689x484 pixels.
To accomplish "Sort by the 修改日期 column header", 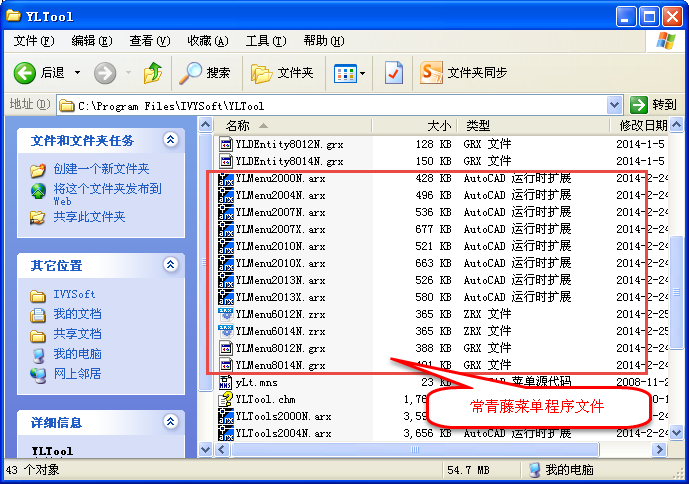I will pyautogui.click(x=639, y=126).
